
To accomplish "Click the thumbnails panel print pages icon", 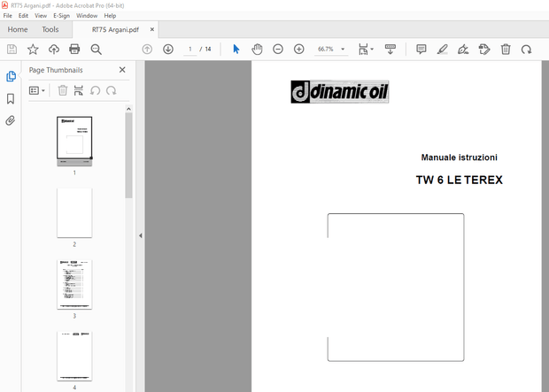I will point(79,90).
